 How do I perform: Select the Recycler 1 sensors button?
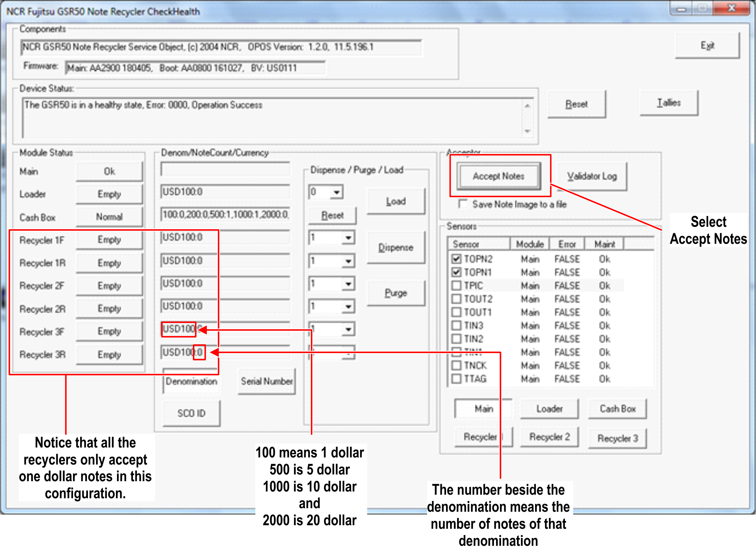[x=484, y=437]
